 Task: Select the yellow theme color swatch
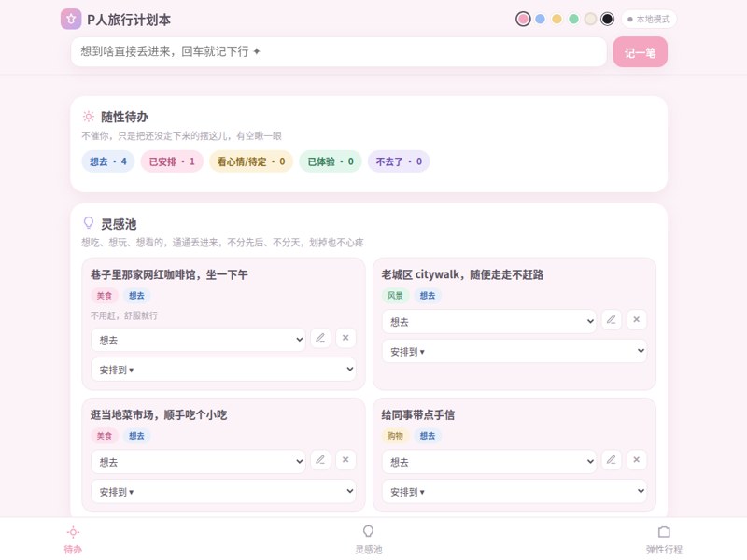coord(557,19)
